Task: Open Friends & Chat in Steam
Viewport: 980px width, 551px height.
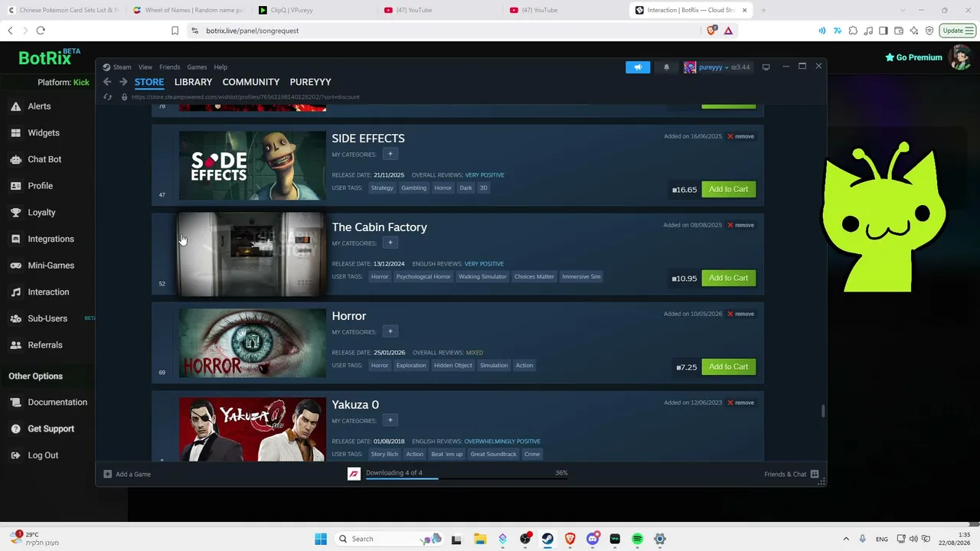Action: [791, 474]
